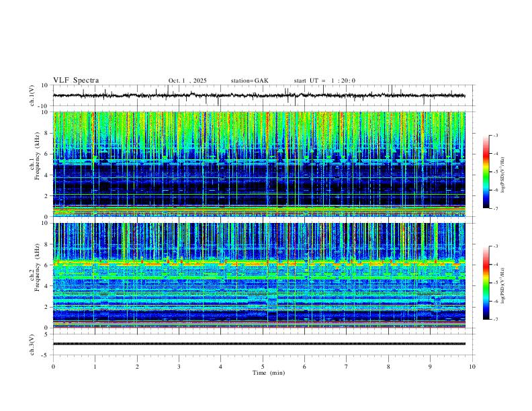Image resolution: width=532 pixels, height=411 pixels.
Task: Click the '-7' label on ch.2 color scale
Action: tap(495, 320)
